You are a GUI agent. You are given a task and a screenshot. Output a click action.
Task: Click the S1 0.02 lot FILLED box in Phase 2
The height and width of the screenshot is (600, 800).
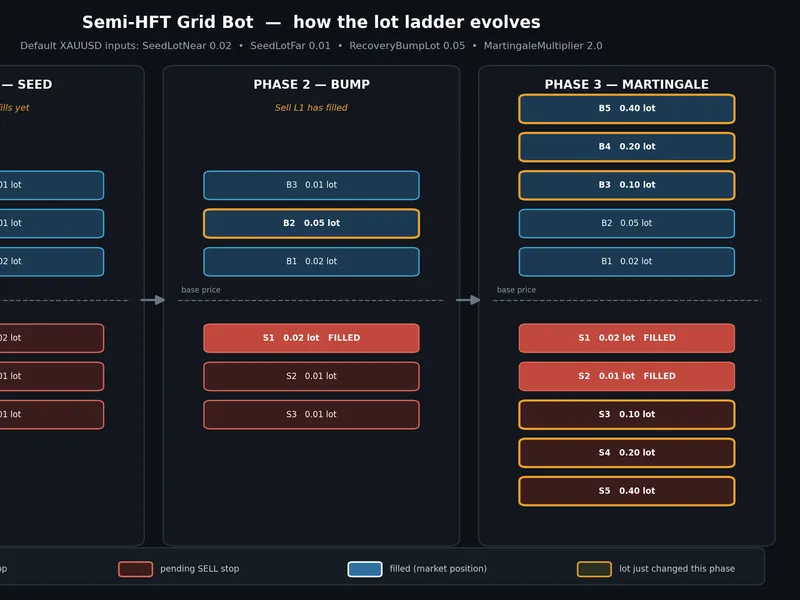(x=311, y=338)
